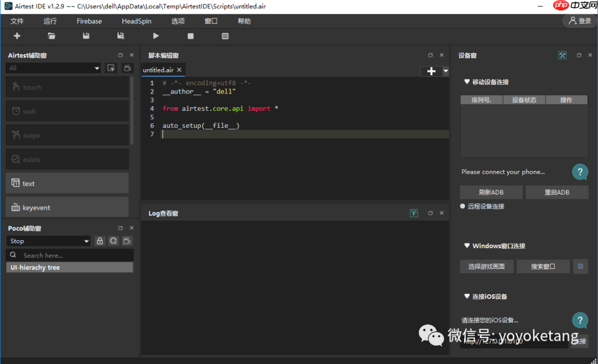Toggle the log filter funnel in Log查看窗

pos(413,212)
